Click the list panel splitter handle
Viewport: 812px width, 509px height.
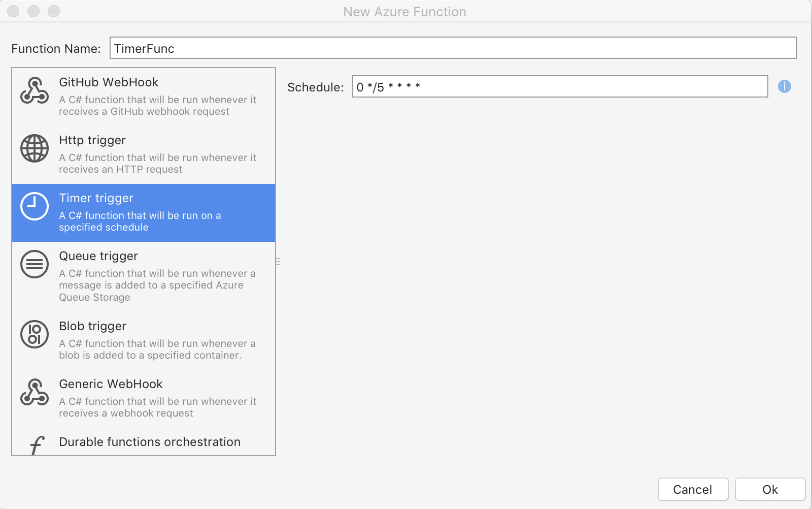[278, 262]
